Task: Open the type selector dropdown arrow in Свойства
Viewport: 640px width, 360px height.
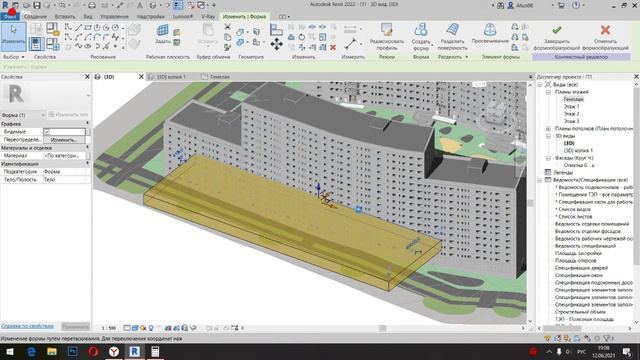Action: coord(88,95)
